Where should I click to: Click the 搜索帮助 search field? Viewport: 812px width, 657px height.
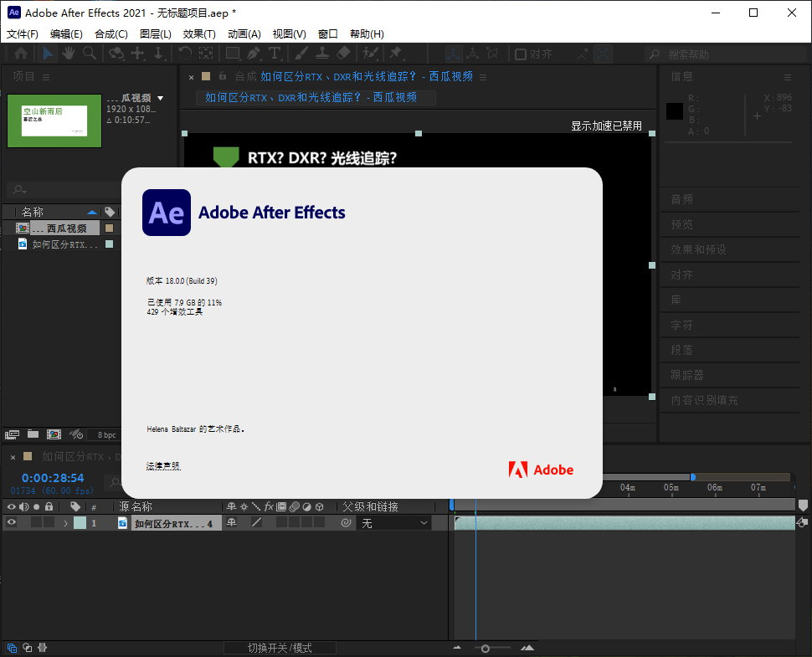pos(725,54)
